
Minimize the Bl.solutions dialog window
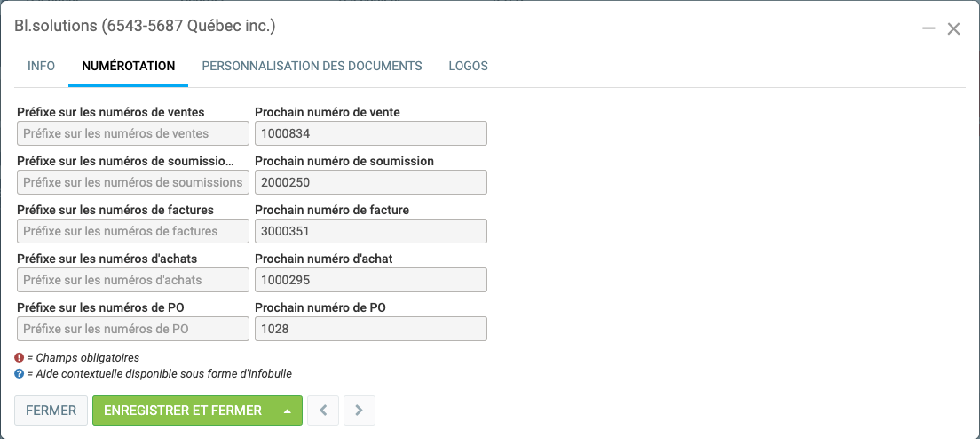tap(929, 28)
